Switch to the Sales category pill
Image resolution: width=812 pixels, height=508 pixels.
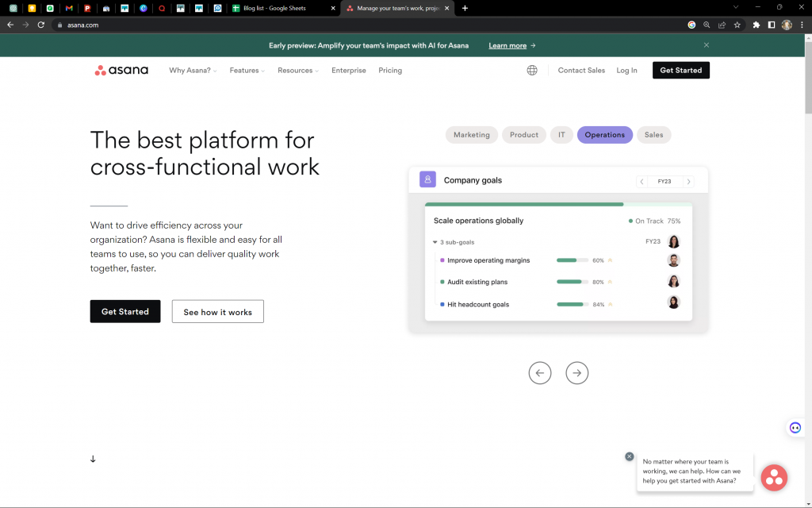click(653, 135)
